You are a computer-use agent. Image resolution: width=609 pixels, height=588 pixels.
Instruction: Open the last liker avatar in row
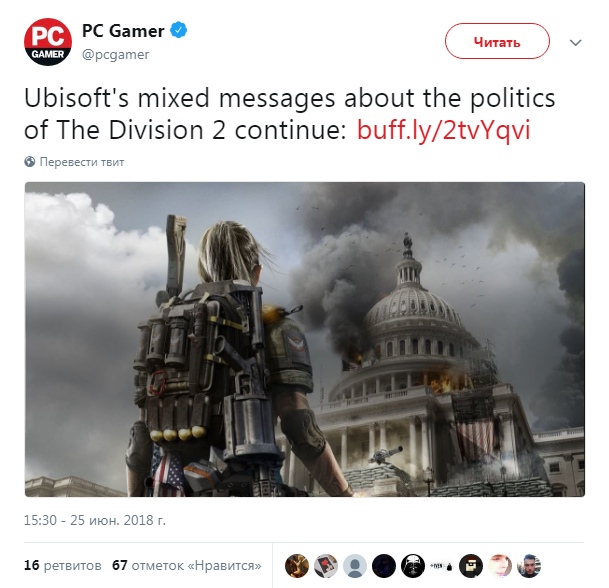529,566
